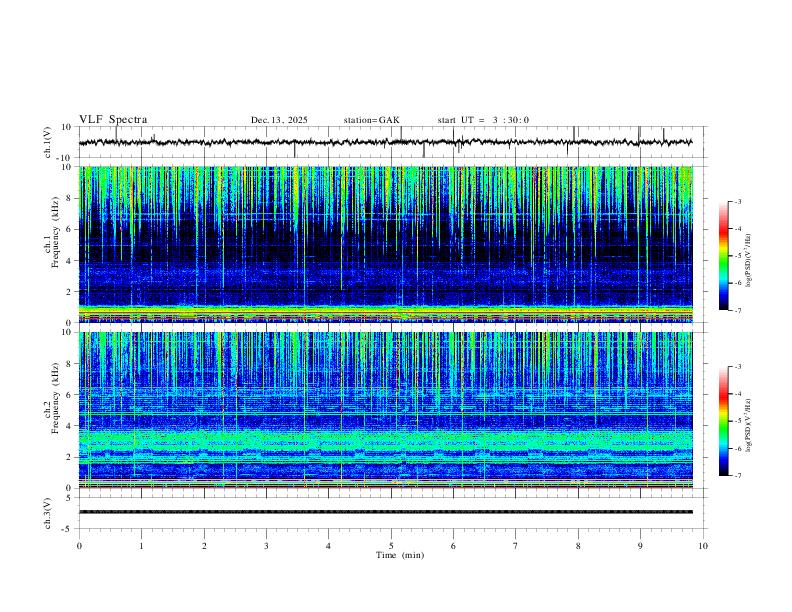Click the '10' tick on the time axis
The height and width of the screenshot is (612, 792).
703,546
